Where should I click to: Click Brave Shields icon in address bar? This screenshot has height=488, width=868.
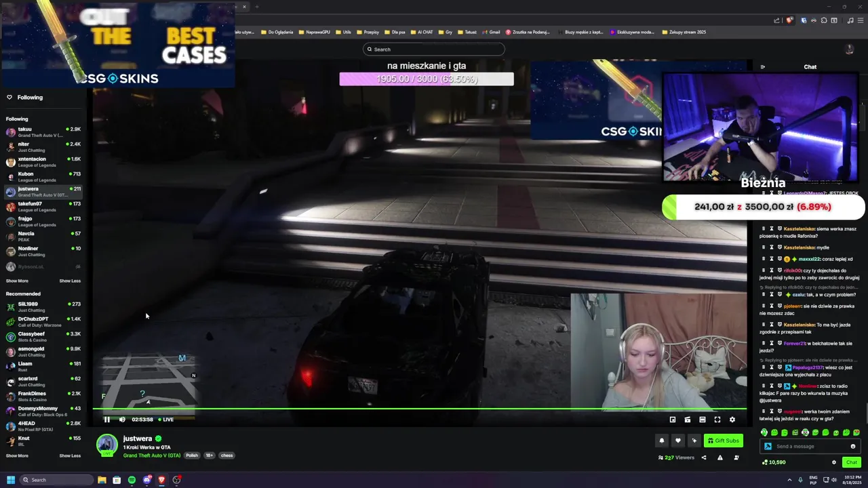pyautogui.click(x=789, y=20)
